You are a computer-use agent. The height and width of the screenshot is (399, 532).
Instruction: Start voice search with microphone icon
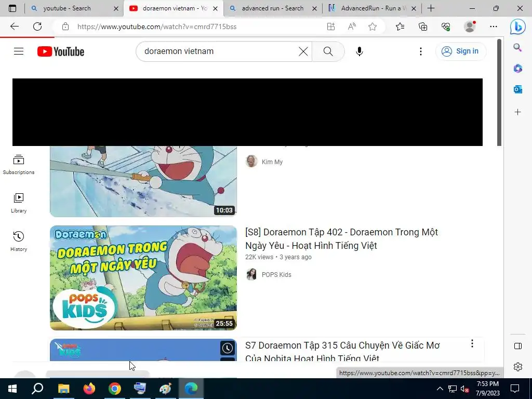coord(360,51)
